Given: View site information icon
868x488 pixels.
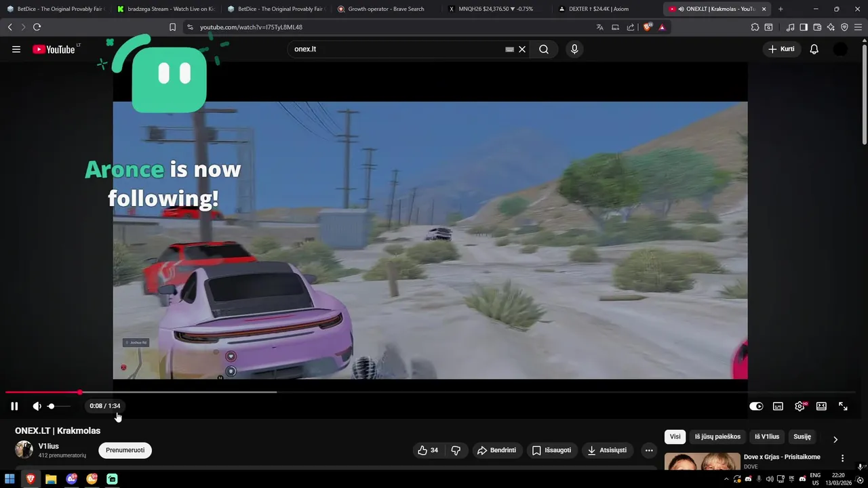Looking at the screenshot, I should pyautogui.click(x=190, y=27).
